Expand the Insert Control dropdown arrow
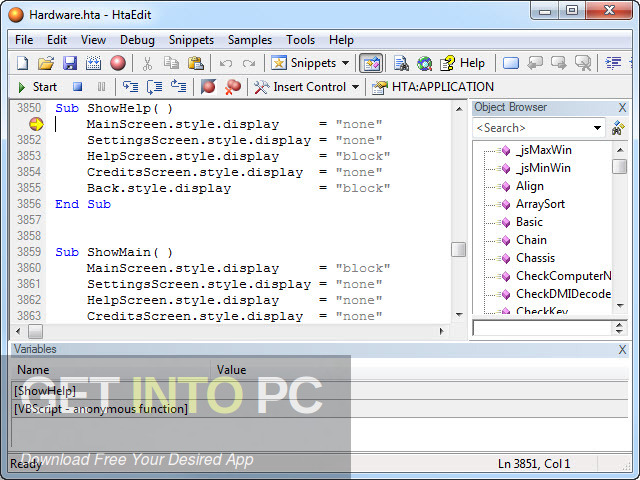 coord(355,87)
